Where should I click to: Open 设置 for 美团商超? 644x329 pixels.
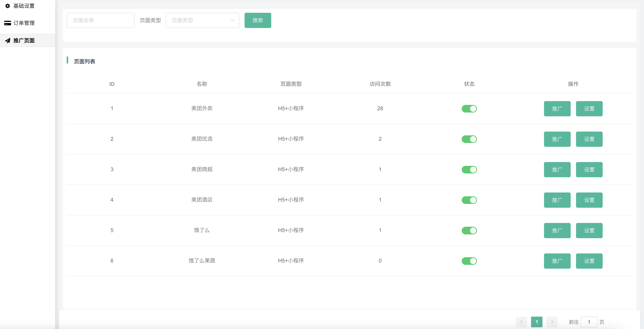pyautogui.click(x=589, y=170)
